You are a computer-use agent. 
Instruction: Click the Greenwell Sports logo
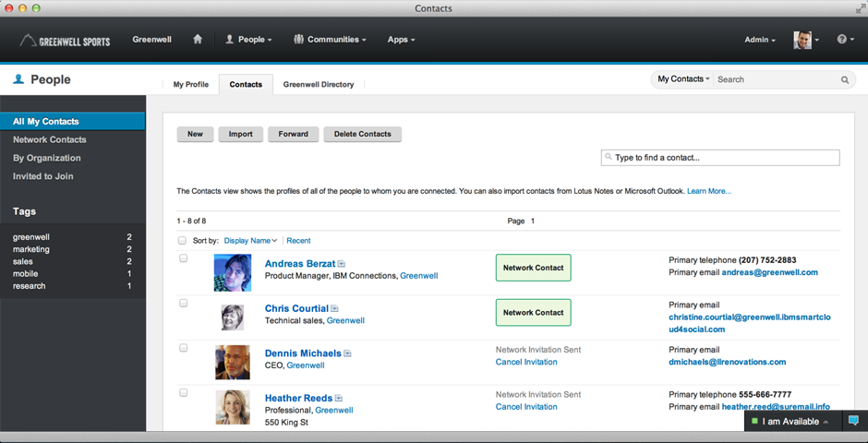pyautogui.click(x=64, y=41)
